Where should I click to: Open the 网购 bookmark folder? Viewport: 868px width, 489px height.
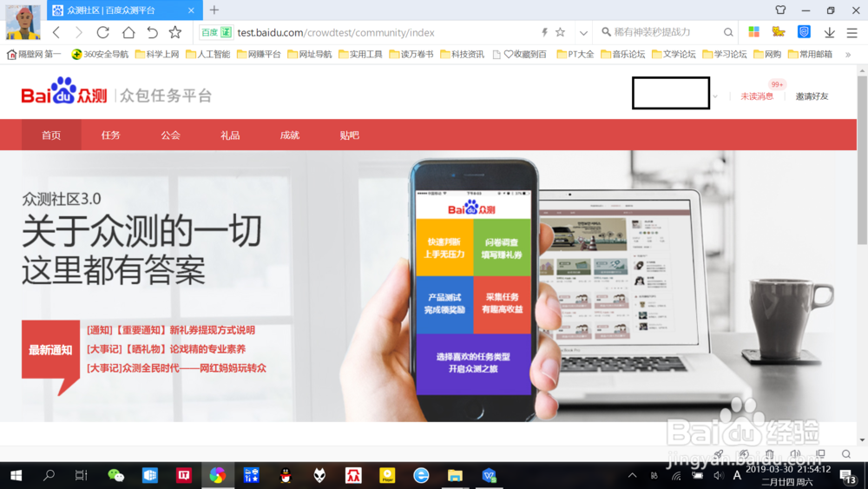(767, 54)
